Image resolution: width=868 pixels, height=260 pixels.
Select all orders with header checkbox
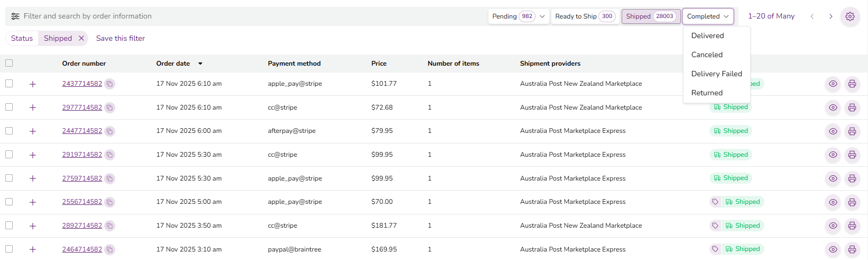pos(9,64)
